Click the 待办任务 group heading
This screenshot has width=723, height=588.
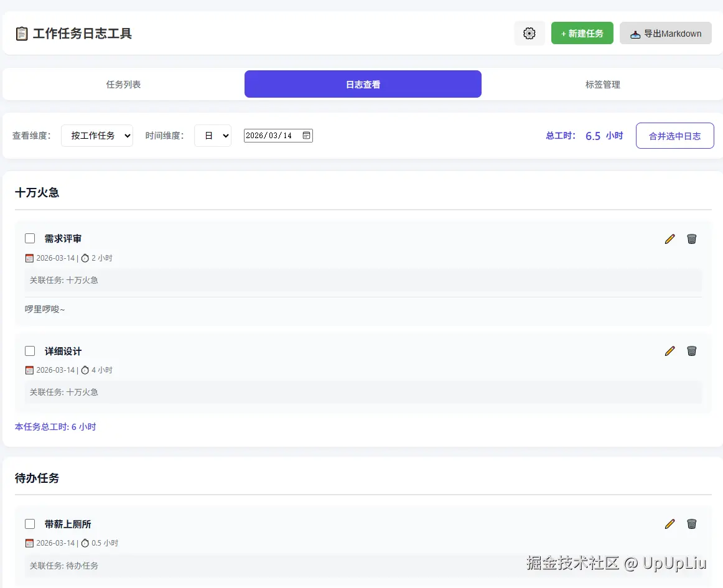pyautogui.click(x=37, y=478)
